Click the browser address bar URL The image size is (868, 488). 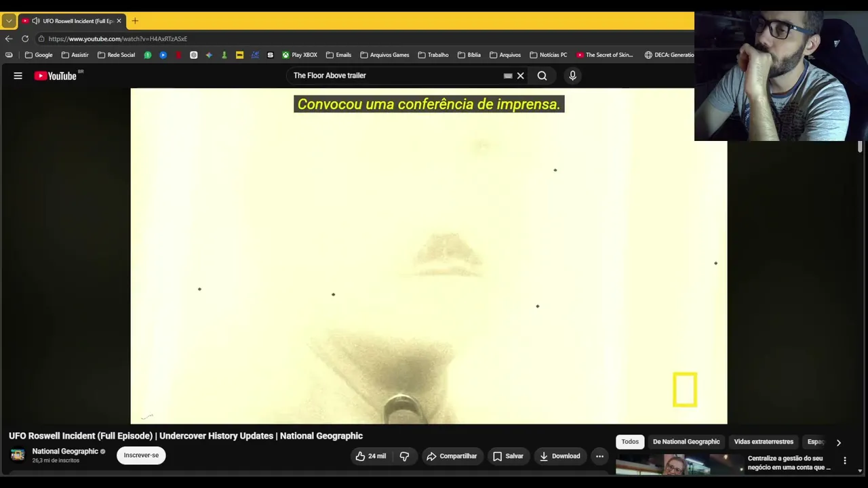tap(118, 39)
